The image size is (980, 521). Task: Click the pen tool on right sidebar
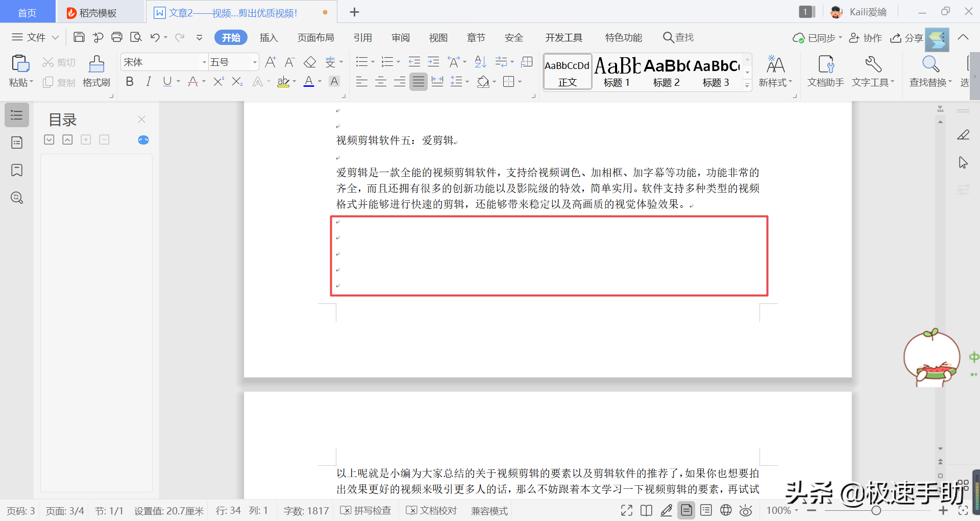point(963,135)
